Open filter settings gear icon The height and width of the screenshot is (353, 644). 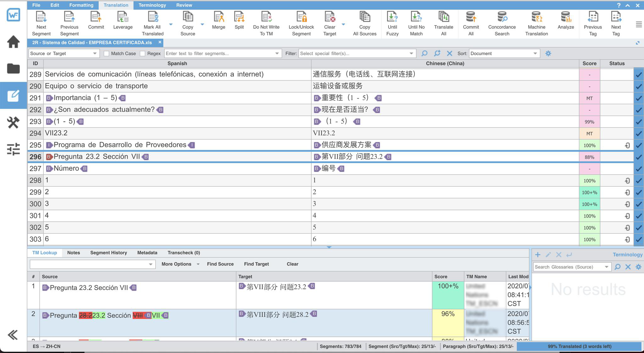548,54
